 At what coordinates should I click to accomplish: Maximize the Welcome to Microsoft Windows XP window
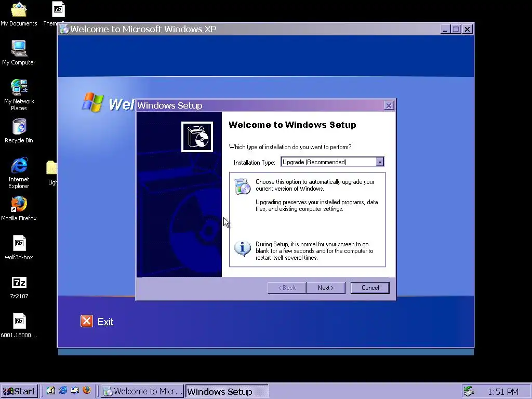point(456,29)
